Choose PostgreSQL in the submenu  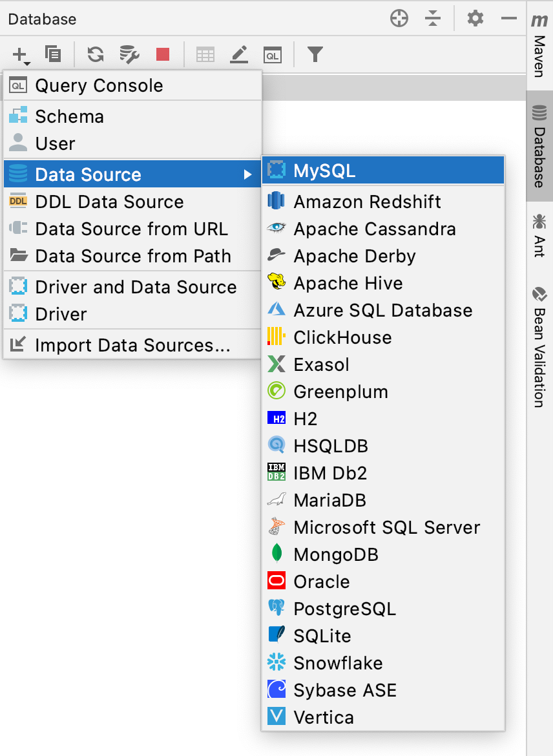[344, 609]
